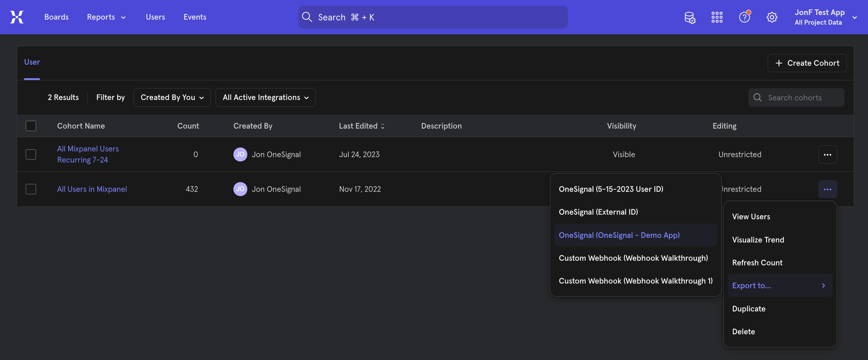Open more options for All Mixpanel Users Recurring row
Image resolution: width=868 pixels, height=360 pixels.
(x=827, y=155)
